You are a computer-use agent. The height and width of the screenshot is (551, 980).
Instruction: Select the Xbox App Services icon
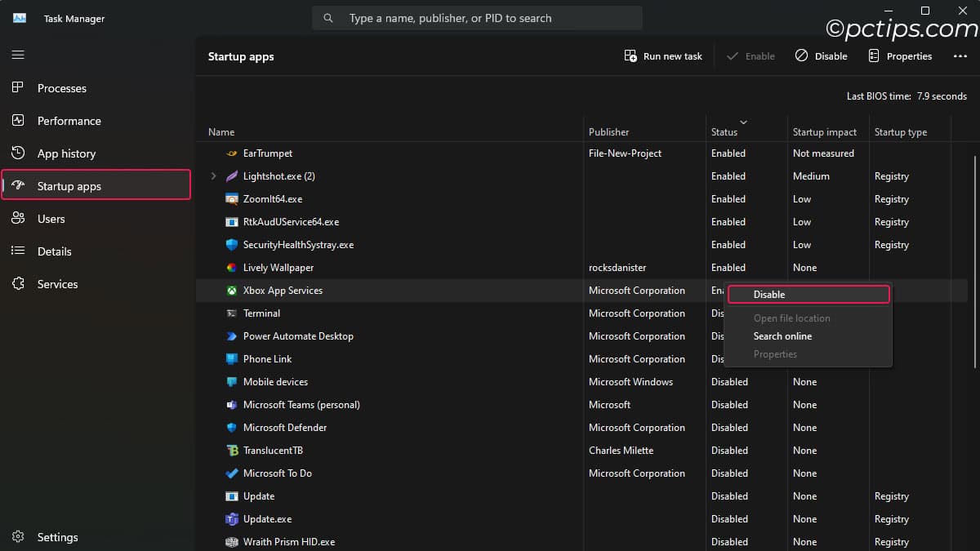(x=231, y=291)
